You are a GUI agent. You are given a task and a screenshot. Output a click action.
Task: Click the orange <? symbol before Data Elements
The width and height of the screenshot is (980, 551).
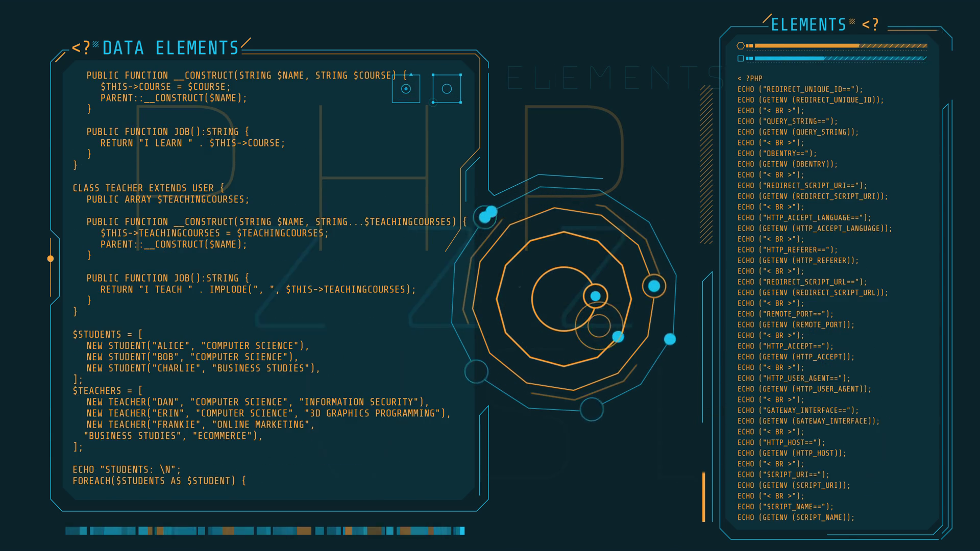pyautogui.click(x=81, y=48)
